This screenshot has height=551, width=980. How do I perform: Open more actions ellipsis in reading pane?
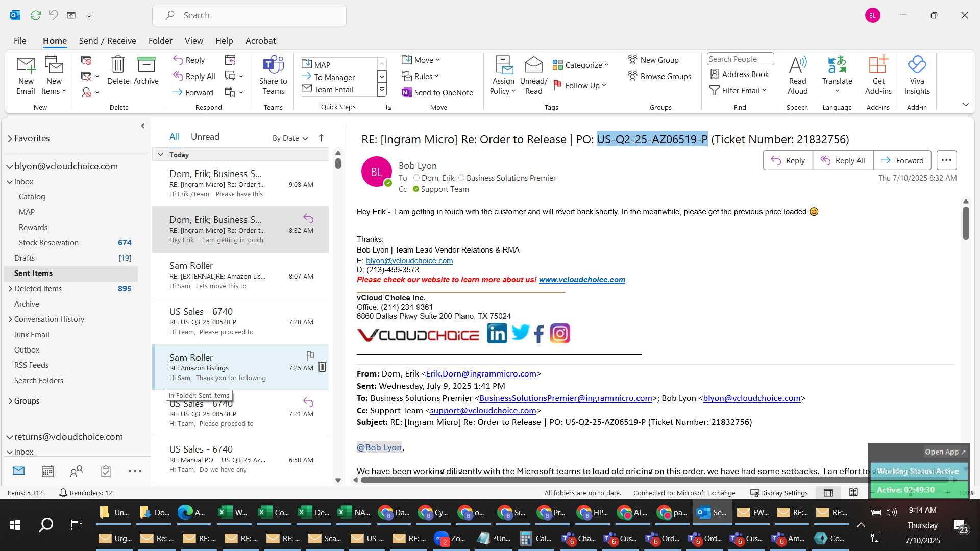pos(946,160)
